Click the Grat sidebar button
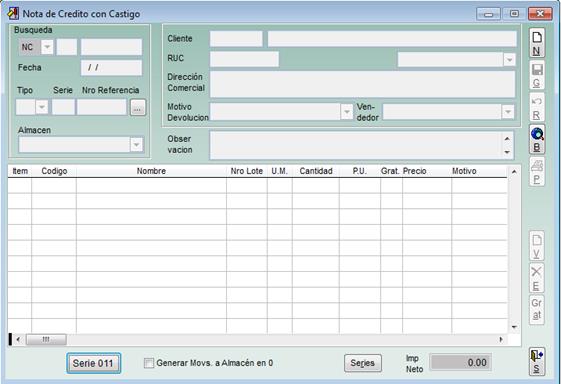Screen dimensions: 561x384 (537, 310)
